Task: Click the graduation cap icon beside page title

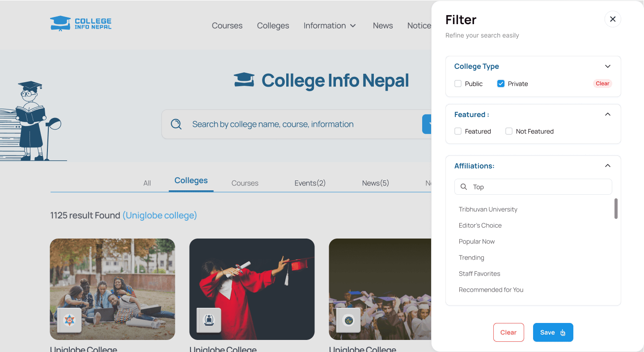Action: pyautogui.click(x=244, y=80)
